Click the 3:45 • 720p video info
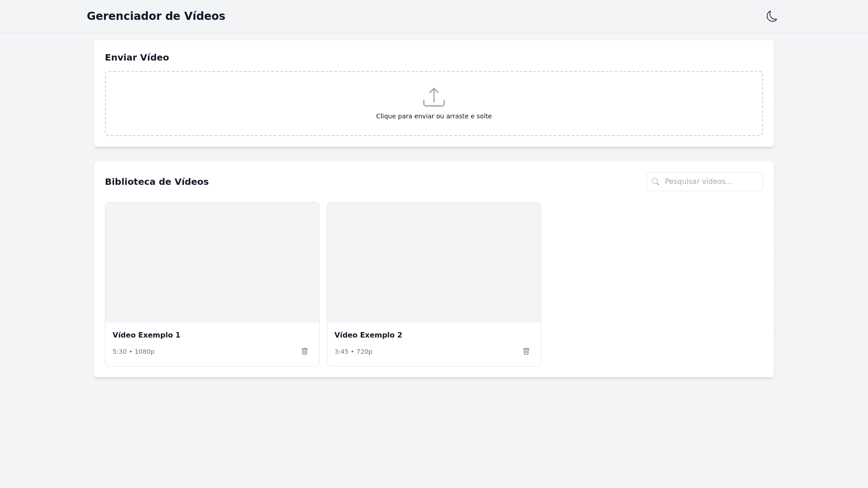 pos(353,352)
